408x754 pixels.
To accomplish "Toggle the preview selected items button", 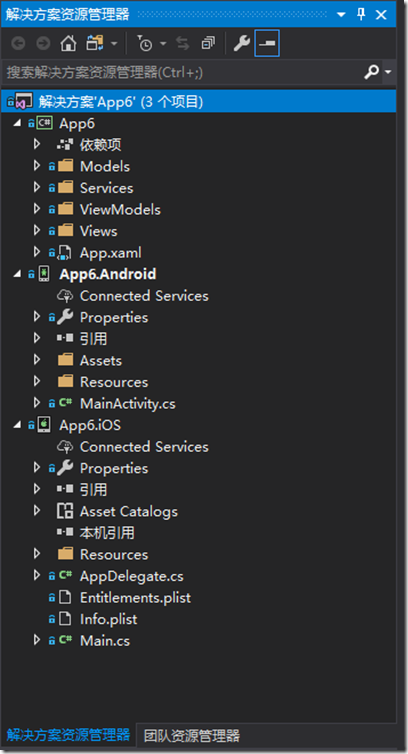I will [x=267, y=44].
